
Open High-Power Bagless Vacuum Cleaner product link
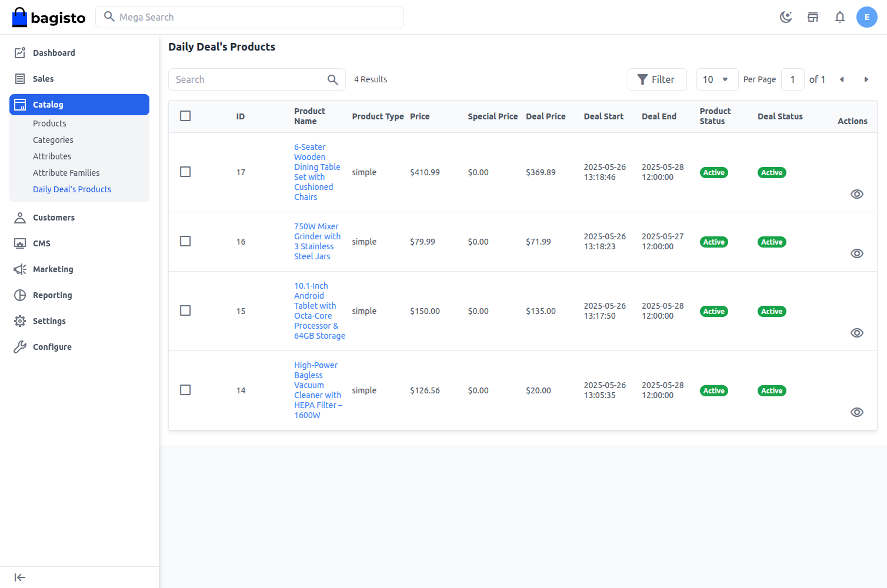318,390
